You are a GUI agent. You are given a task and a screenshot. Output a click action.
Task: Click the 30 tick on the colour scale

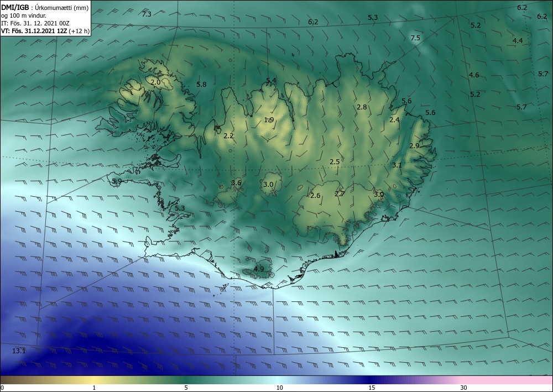(463, 388)
